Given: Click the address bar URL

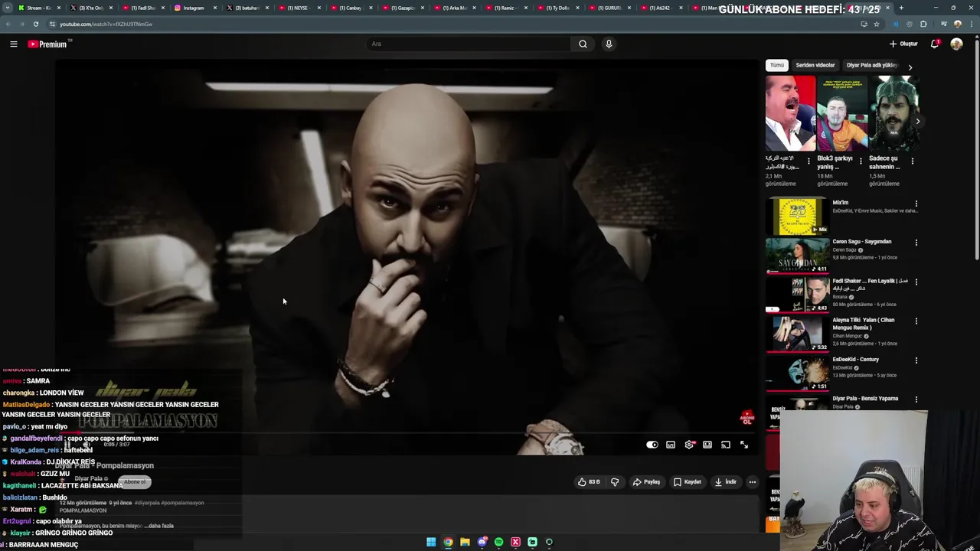Looking at the screenshot, I should pos(106,24).
